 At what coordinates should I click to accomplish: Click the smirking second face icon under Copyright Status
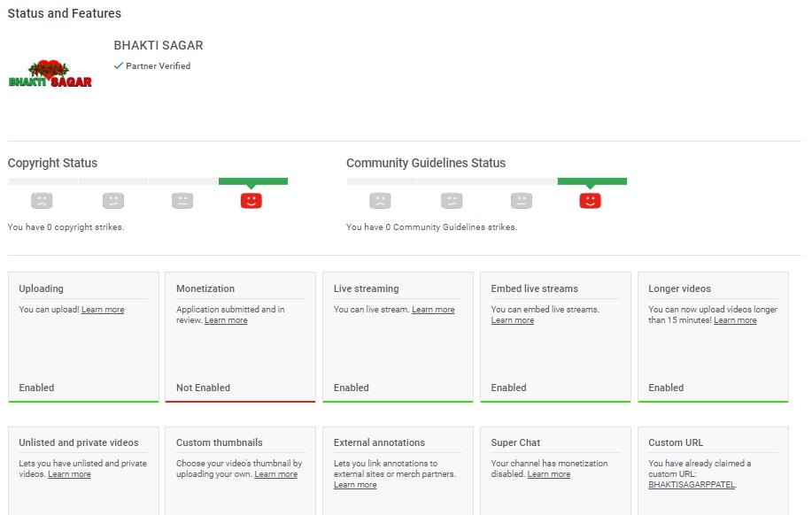click(x=113, y=200)
